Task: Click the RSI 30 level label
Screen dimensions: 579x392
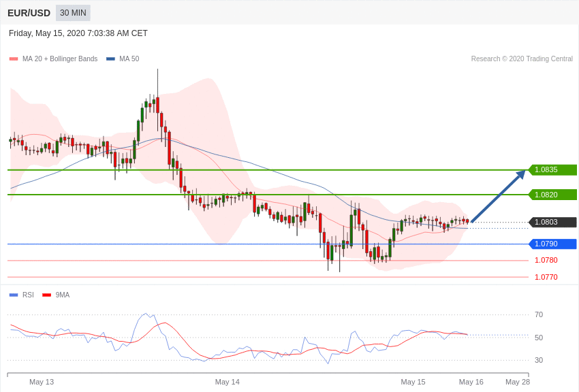Action: click(539, 360)
